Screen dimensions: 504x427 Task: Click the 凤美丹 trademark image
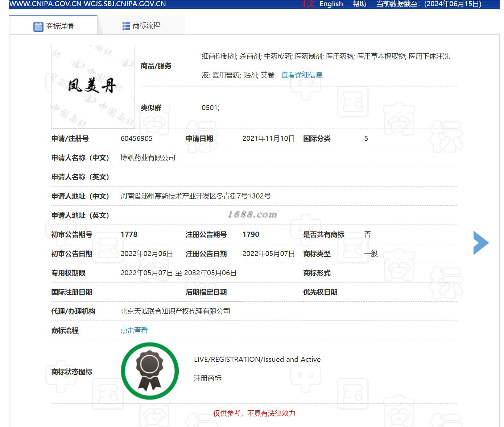93,87
